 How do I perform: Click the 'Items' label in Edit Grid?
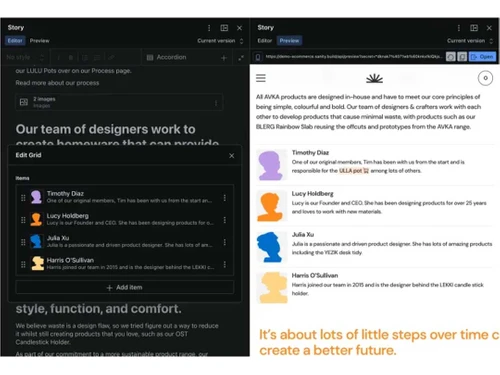[x=22, y=178]
